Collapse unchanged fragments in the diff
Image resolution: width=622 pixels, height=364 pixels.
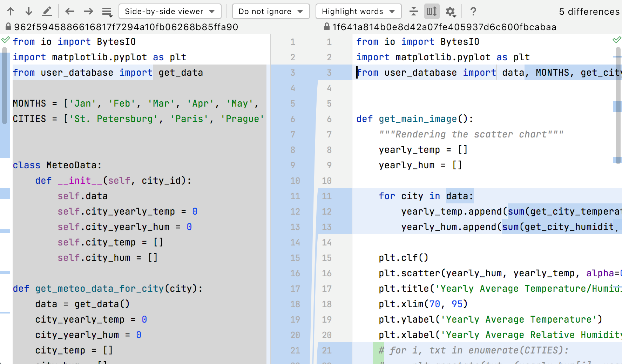click(x=414, y=11)
